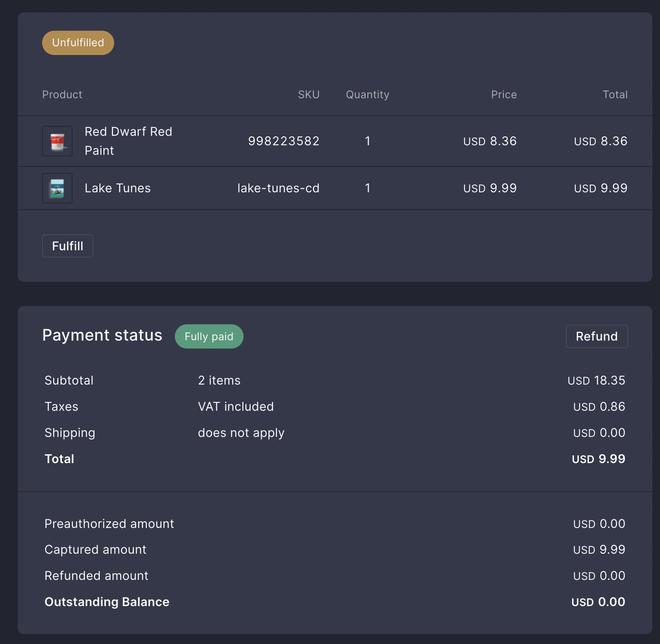660x644 pixels.
Task: Click the Price column header
Action: [x=503, y=94]
